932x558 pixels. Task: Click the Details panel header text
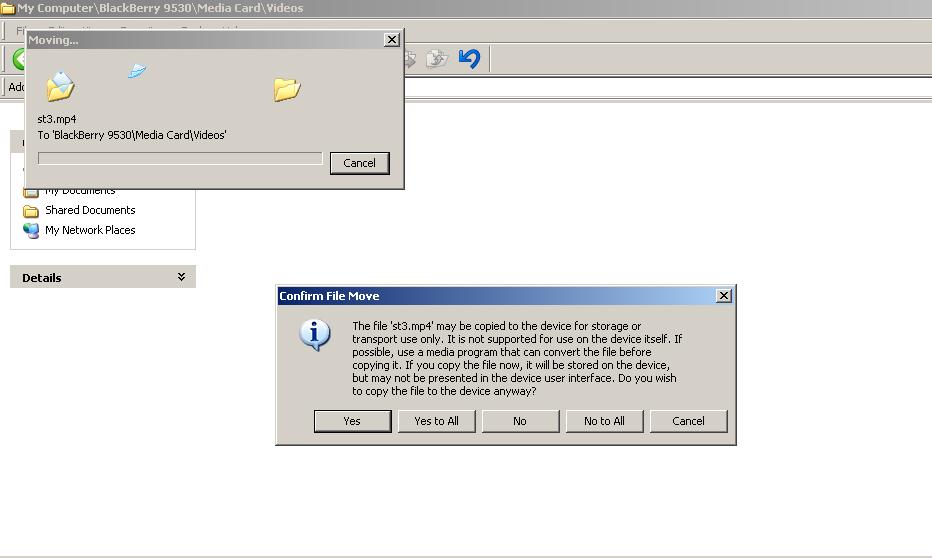tap(42, 278)
